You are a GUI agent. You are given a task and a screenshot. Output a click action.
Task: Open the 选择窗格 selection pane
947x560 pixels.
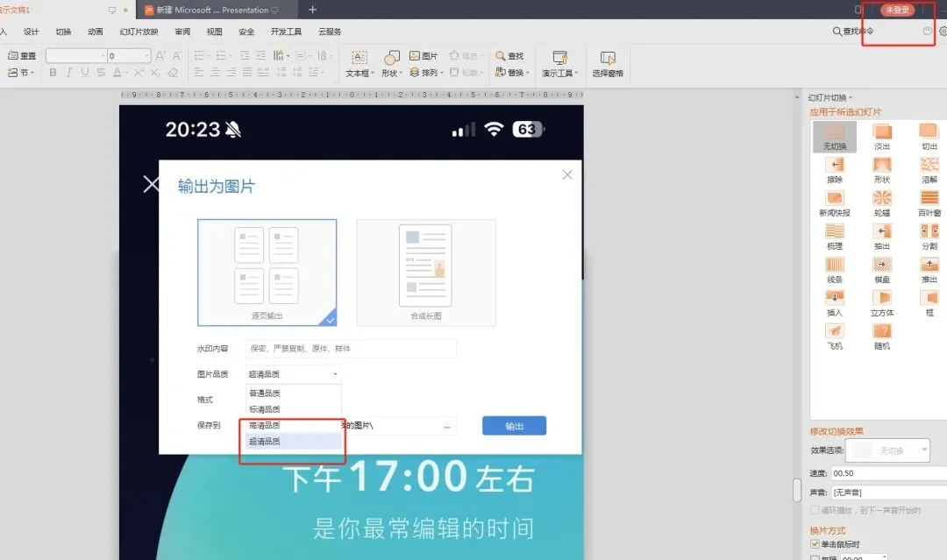pyautogui.click(x=608, y=63)
